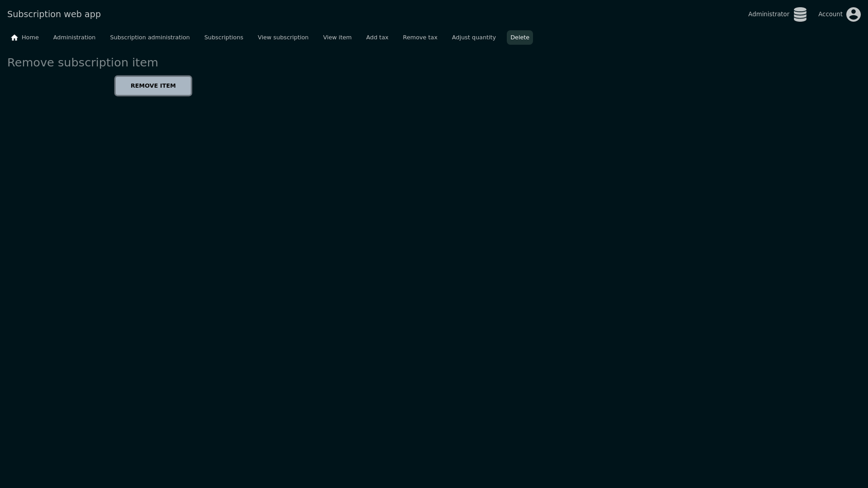This screenshot has width=868, height=488.
Task: Click the Administrator database stack icon
Action: (800, 14)
